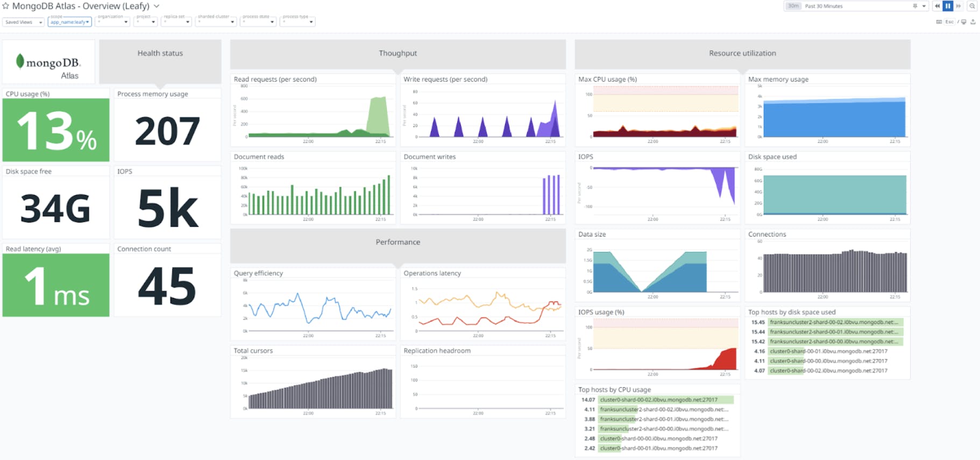
Task: Select cluster0-shard-00-01 disk row at 4.16
Action: (x=827, y=351)
